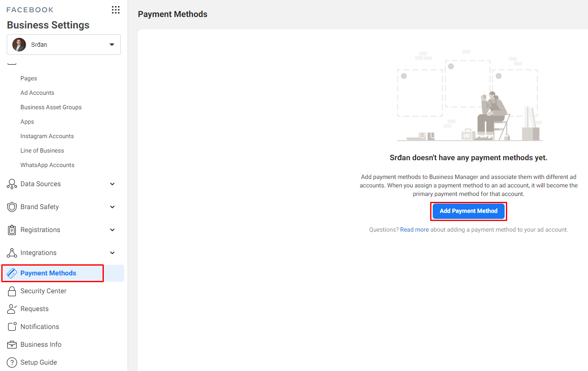The height and width of the screenshot is (371, 588).
Task: Open WhatsApp Accounts section
Action: 47,165
